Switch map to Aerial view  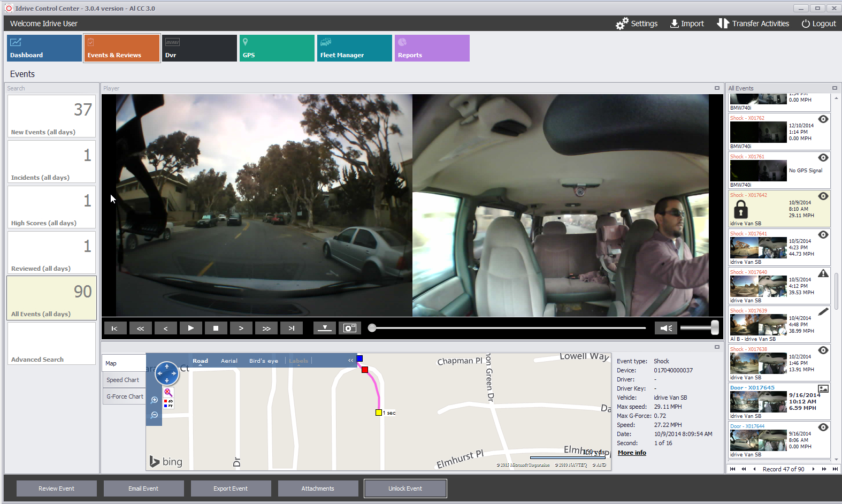(x=229, y=361)
